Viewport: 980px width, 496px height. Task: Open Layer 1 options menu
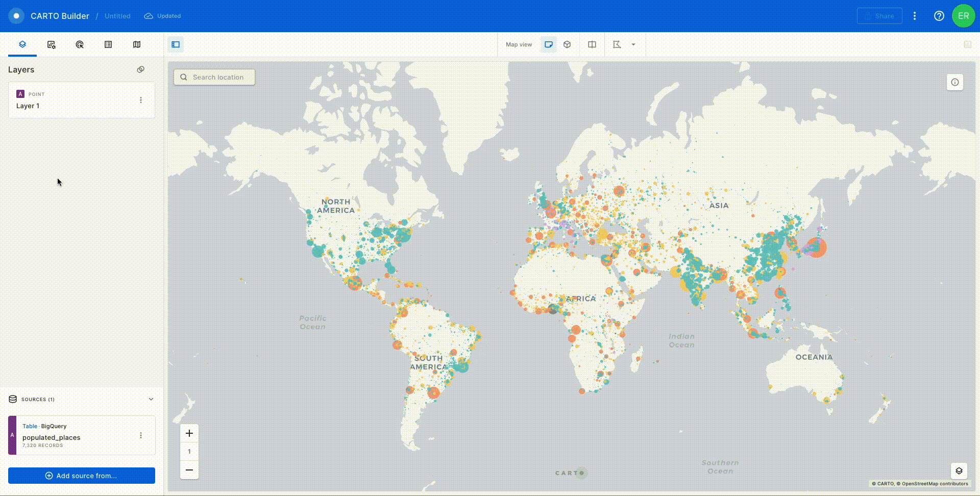pyautogui.click(x=141, y=100)
